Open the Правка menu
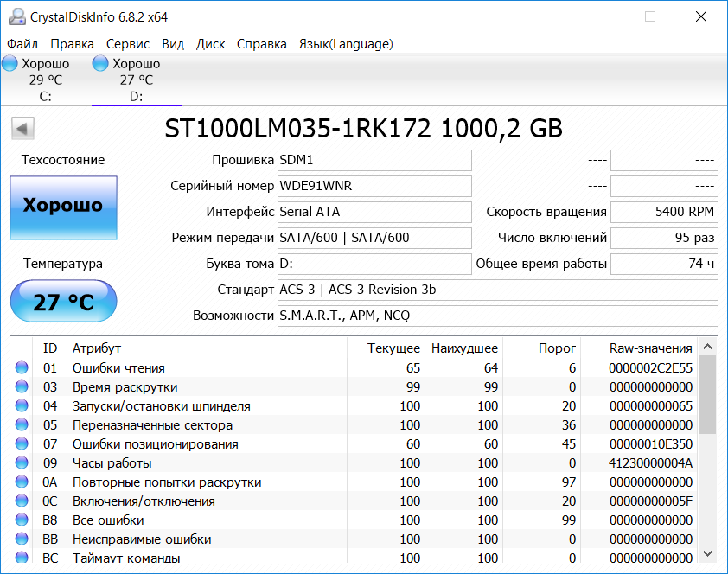 (x=72, y=44)
